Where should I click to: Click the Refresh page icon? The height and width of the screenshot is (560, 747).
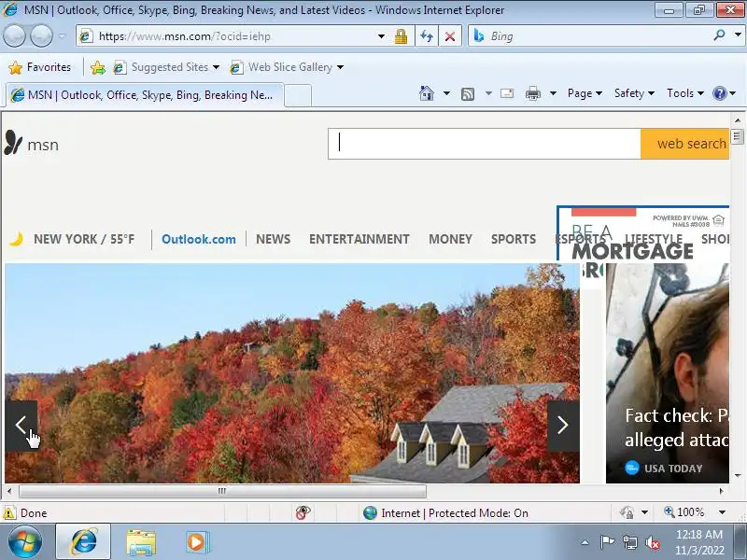point(427,36)
